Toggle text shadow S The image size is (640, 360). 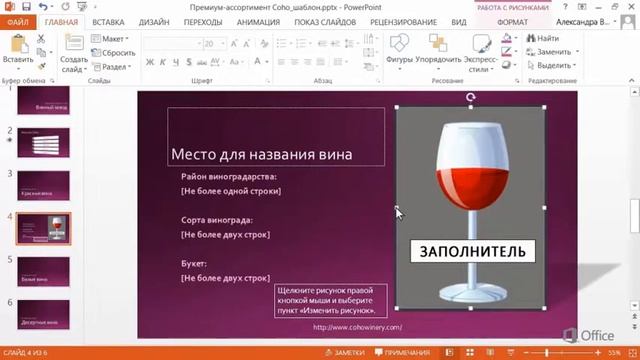click(189, 62)
